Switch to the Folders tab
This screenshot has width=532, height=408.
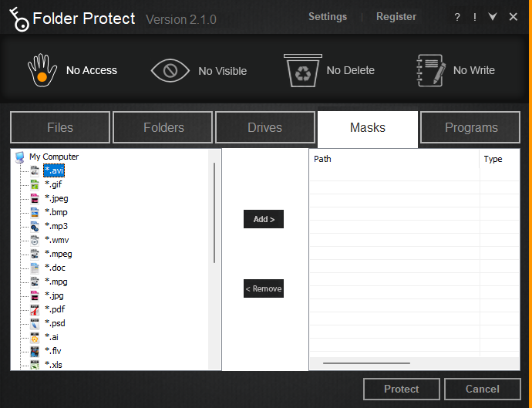coord(163,127)
